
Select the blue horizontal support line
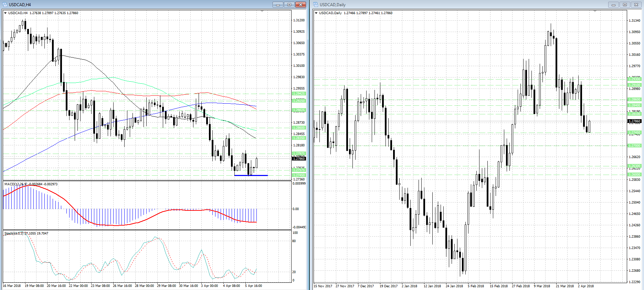pyautogui.click(x=251, y=176)
